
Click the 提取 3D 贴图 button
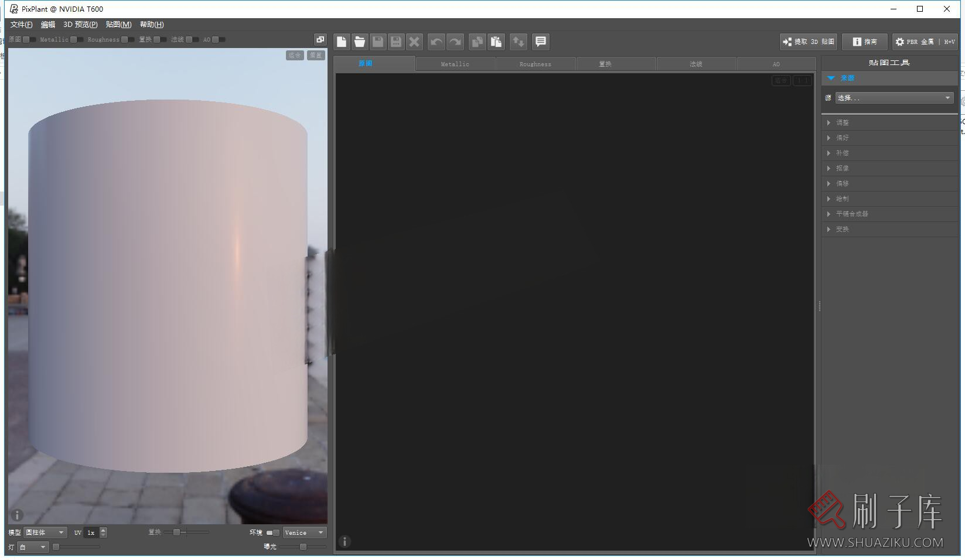coord(808,42)
